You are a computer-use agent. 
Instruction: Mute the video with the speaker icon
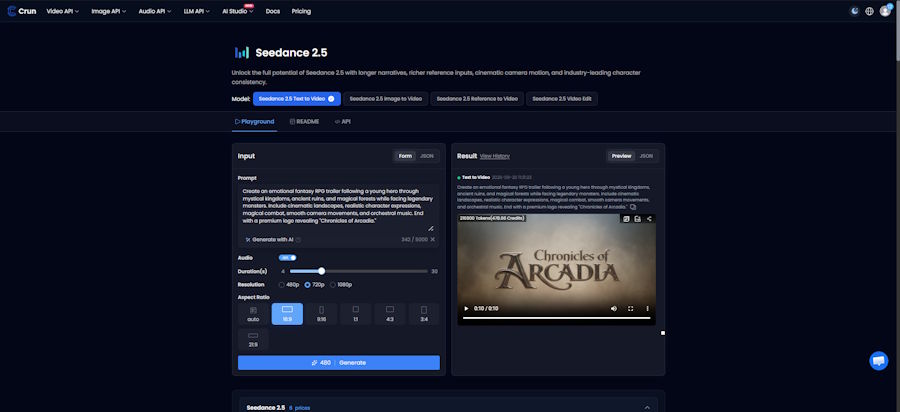[x=614, y=309]
